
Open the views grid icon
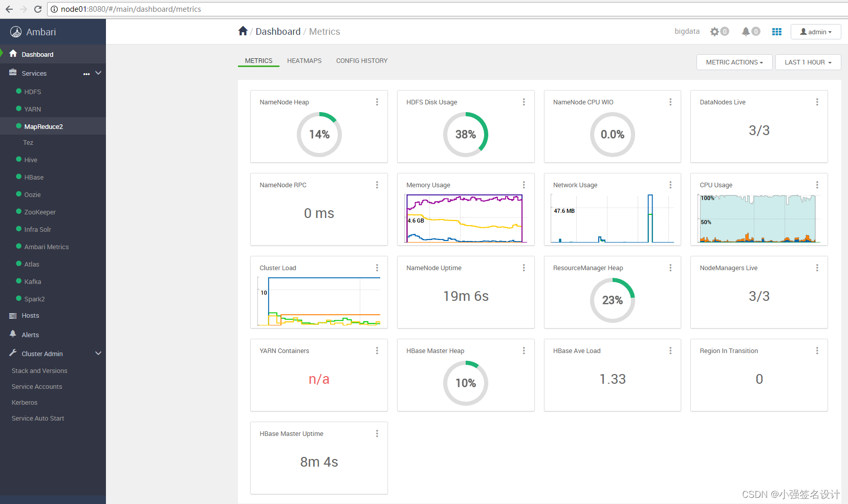coord(777,32)
